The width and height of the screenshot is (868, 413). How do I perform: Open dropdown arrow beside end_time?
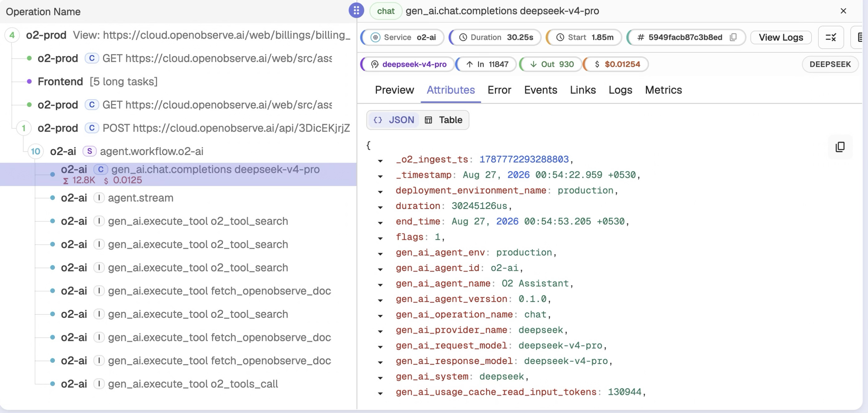click(x=380, y=223)
